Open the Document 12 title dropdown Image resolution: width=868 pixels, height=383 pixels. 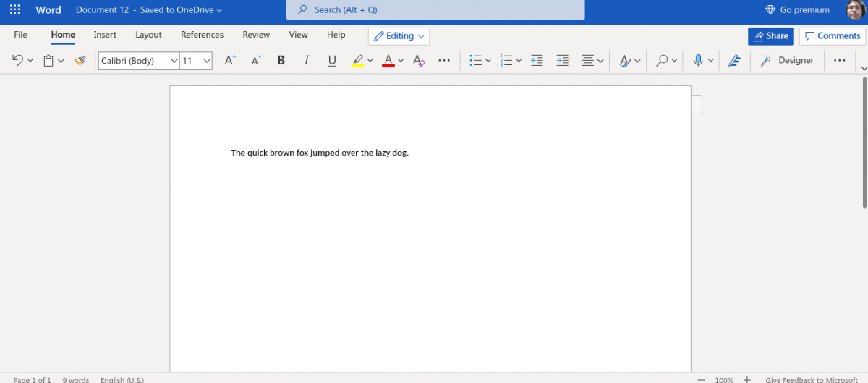149,10
